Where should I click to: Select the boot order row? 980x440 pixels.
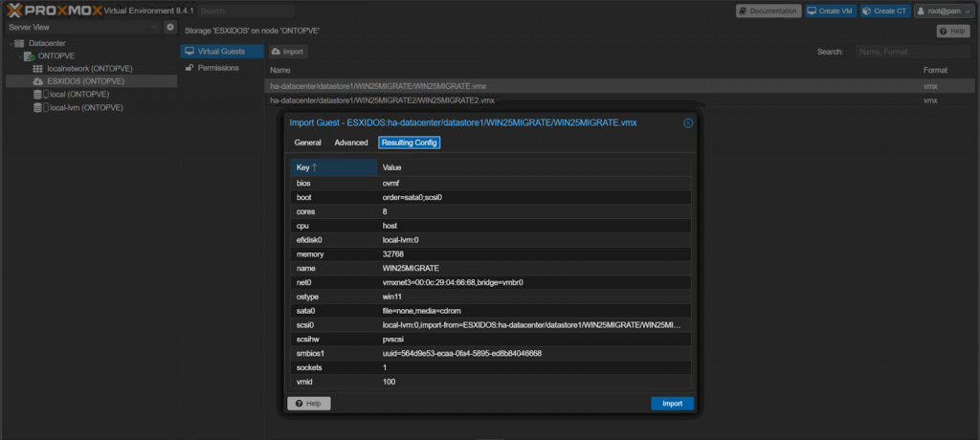pos(491,197)
